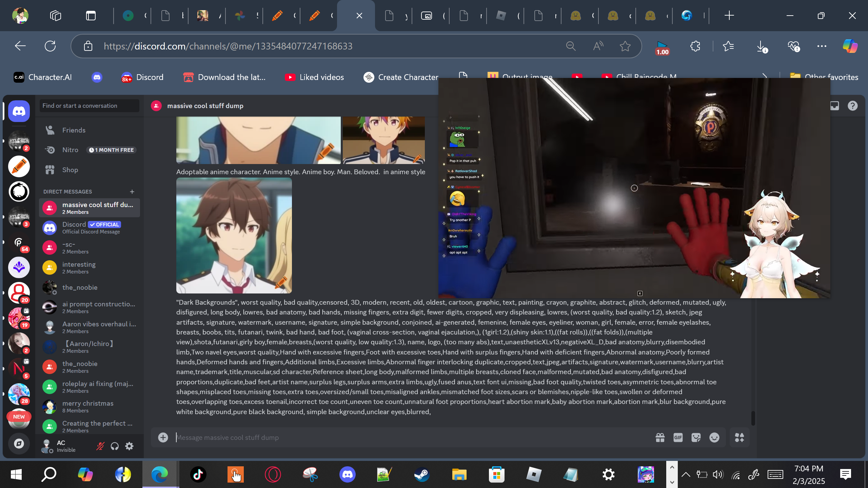Viewport: 868px width, 488px height.
Task: Open browser Settings and more menu
Action: [x=822, y=46]
